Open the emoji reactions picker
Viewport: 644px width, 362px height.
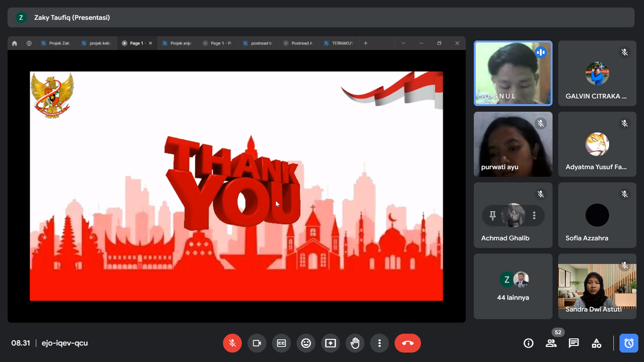coord(306,343)
